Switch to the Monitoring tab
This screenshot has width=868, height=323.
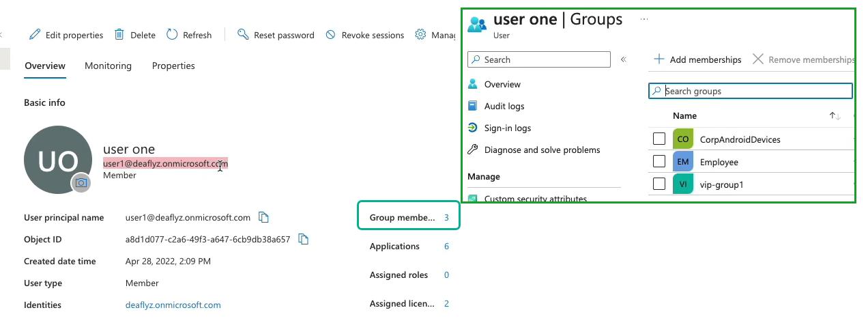(x=108, y=66)
